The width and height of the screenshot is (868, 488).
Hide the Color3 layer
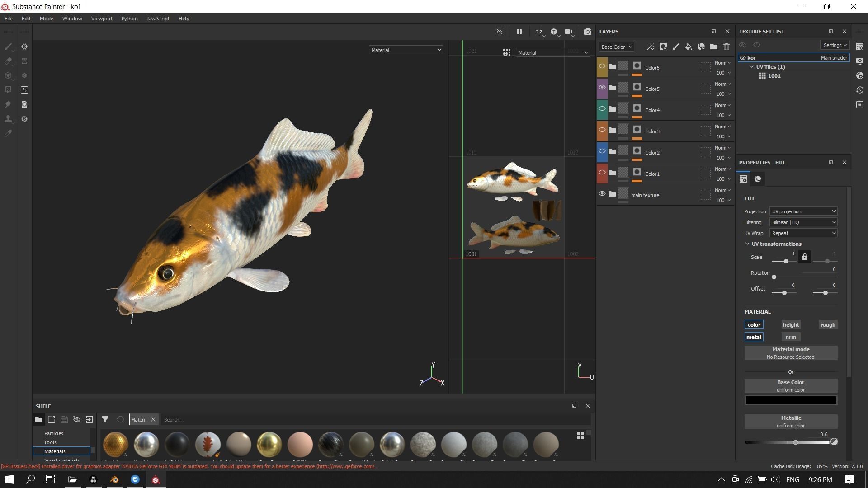click(x=602, y=130)
